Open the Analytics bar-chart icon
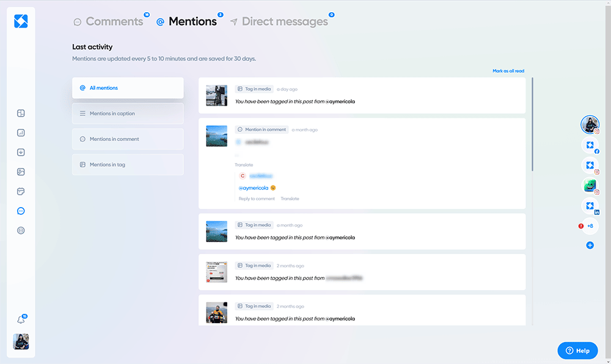 coord(20,132)
